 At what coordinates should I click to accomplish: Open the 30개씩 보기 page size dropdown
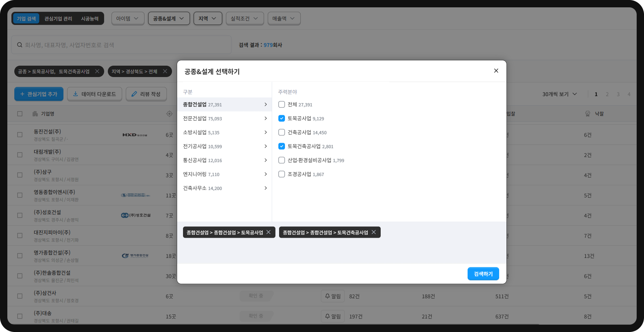point(560,94)
